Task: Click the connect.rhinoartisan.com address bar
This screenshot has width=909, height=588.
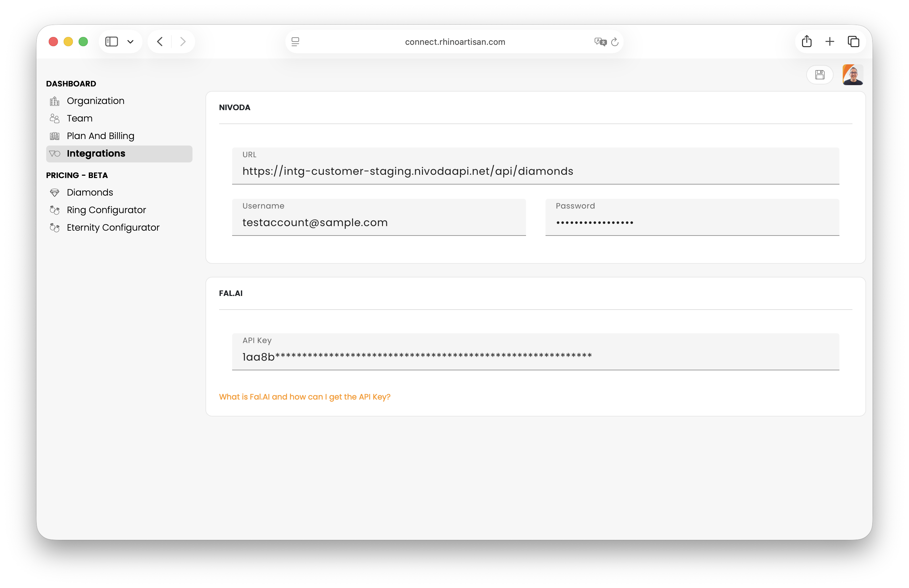Action: [x=454, y=42]
